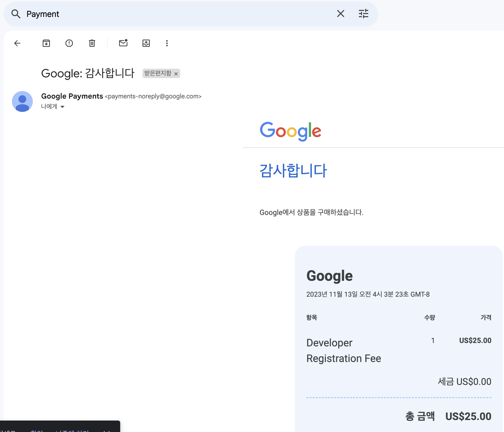Click the 받은편지함 label chip

pos(158,73)
